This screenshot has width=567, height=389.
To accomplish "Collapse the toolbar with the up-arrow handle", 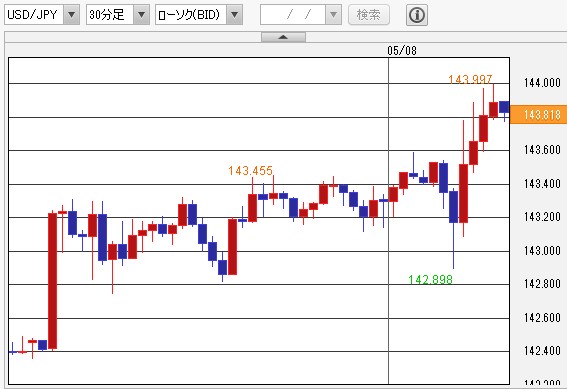I will pos(283,37).
